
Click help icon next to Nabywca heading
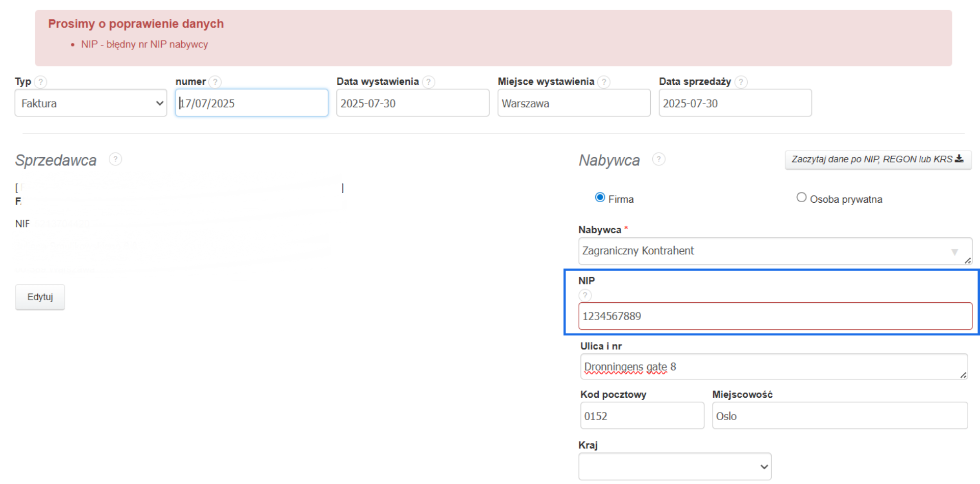658,159
